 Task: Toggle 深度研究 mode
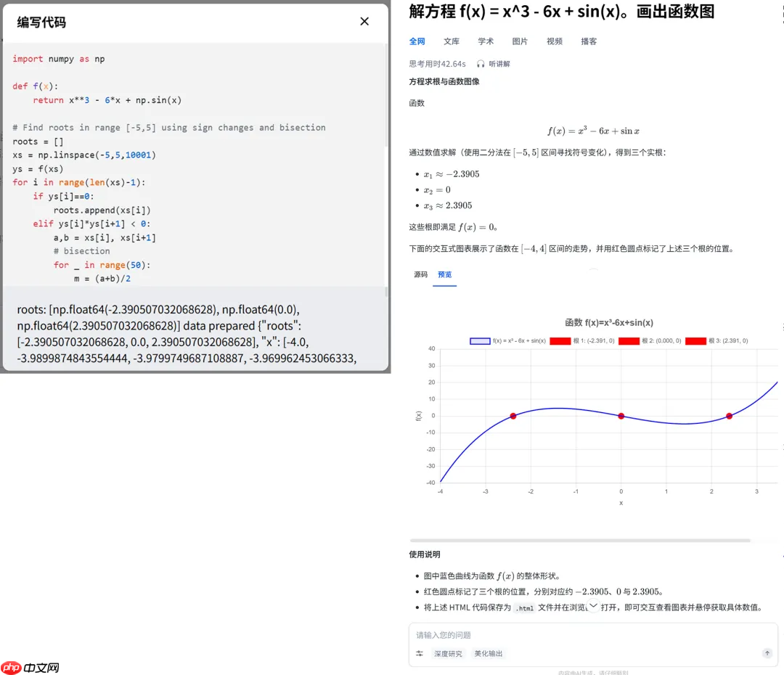pyautogui.click(x=448, y=653)
